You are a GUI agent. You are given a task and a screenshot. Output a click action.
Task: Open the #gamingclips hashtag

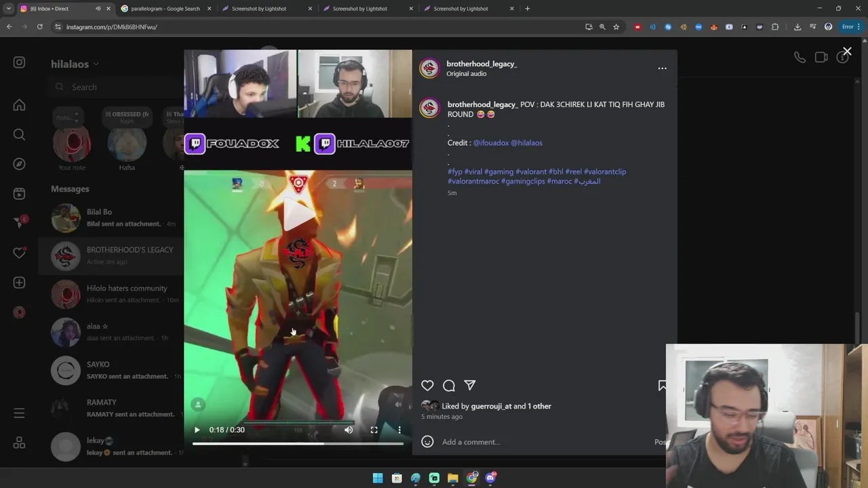523,181
